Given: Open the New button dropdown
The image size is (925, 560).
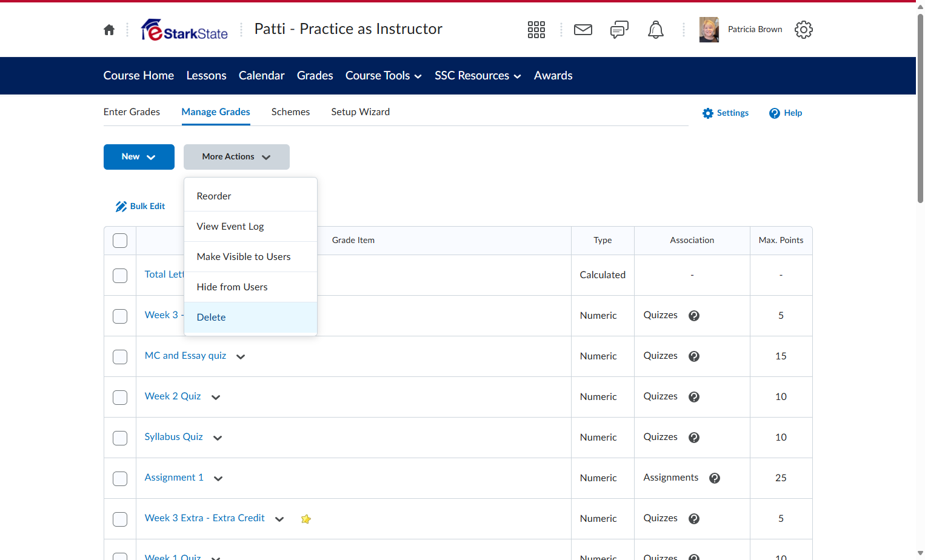Looking at the screenshot, I should pyautogui.click(x=139, y=157).
